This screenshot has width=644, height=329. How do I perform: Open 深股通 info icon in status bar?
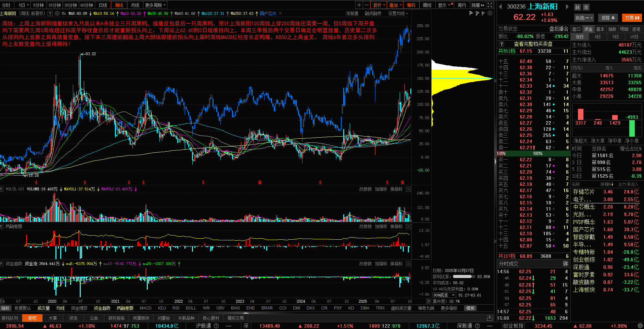tap(477, 326)
